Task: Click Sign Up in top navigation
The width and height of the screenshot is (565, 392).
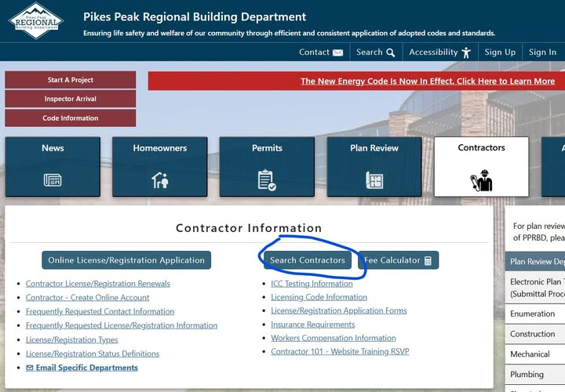Action: 500,53
